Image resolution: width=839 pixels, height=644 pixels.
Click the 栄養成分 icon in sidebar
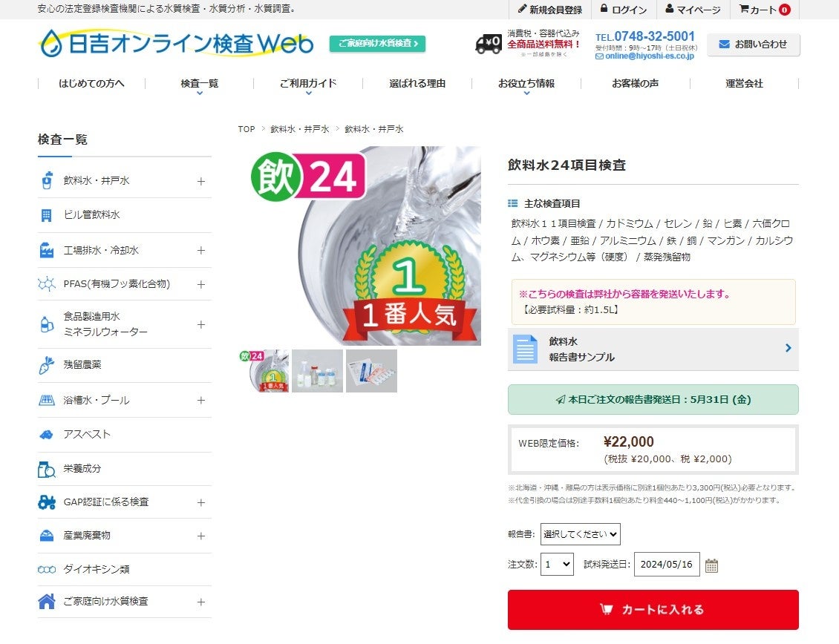(47, 469)
